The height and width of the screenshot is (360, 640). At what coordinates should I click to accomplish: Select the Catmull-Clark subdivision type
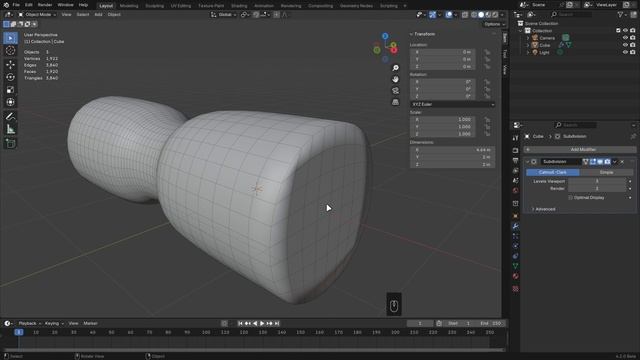[x=553, y=172]
